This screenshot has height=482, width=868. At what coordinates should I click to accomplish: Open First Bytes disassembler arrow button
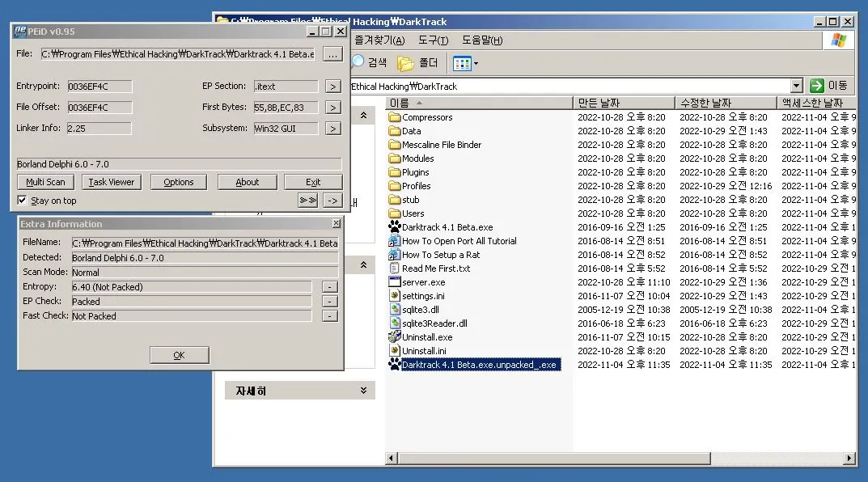click(x=332, y=108)
